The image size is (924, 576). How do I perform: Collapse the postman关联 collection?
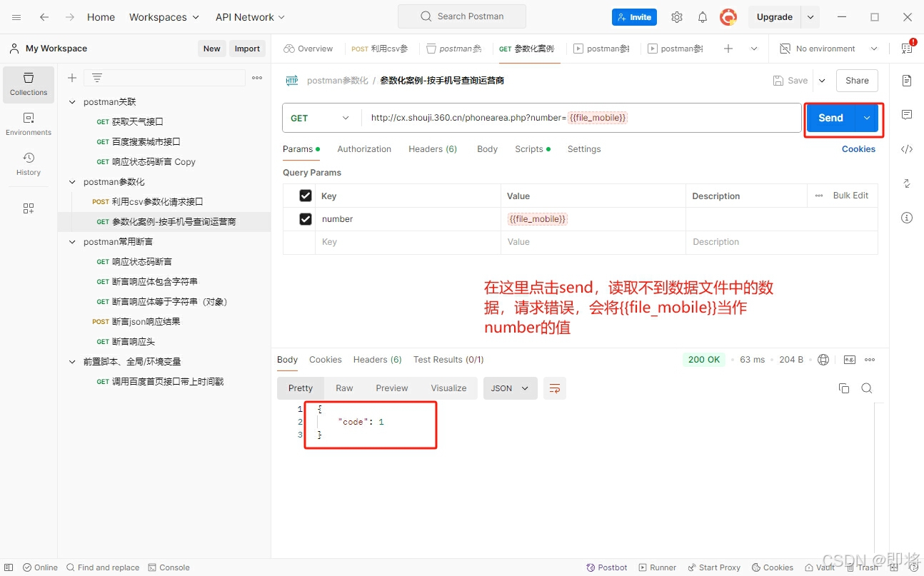point(72,102)
